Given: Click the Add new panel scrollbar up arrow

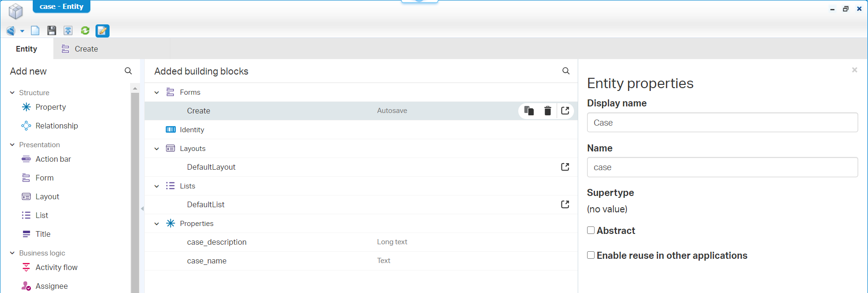Looking at the screenshot, I should coord(135,88).
